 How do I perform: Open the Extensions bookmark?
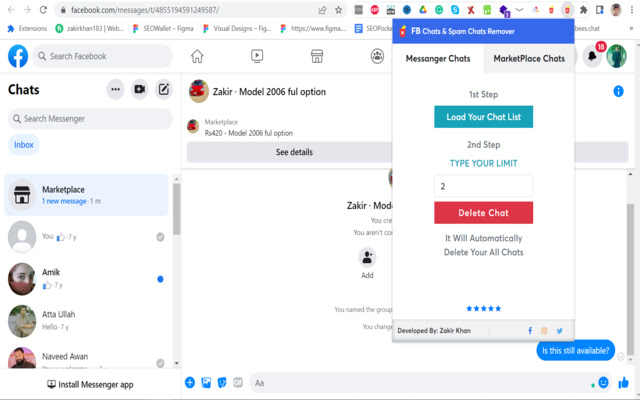pyautogui.click(x=28, y=28)
